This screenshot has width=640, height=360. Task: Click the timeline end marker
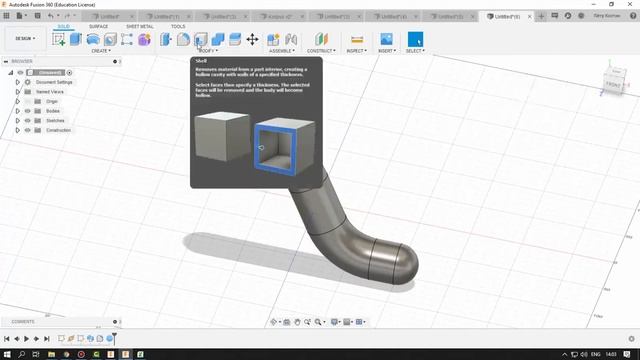point(114,338)
